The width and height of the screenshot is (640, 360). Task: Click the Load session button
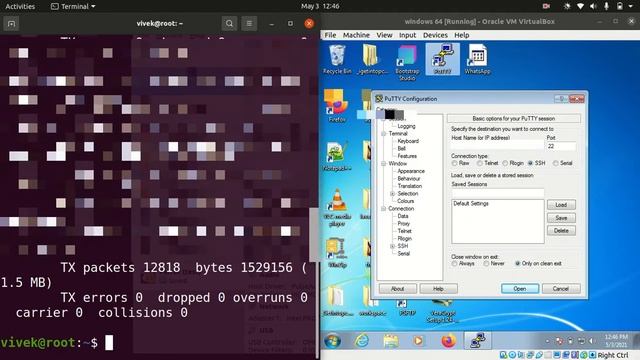tap(561, 205)
